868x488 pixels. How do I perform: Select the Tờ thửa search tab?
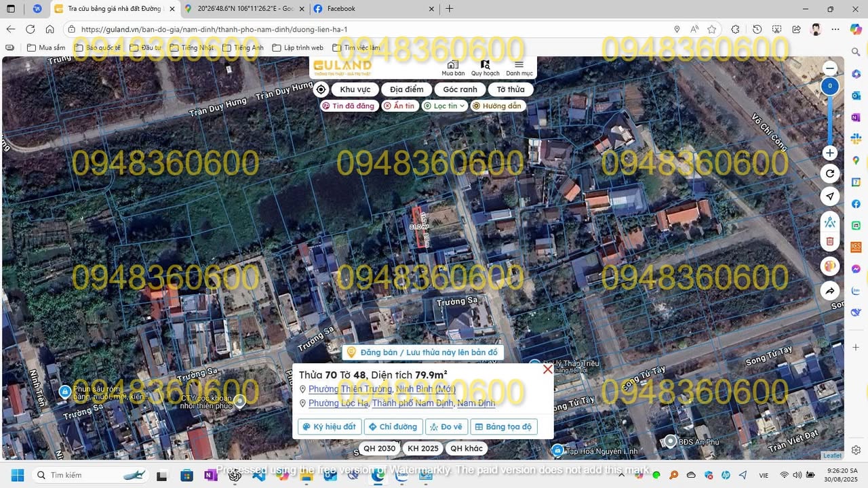click(x=511, y=89)
